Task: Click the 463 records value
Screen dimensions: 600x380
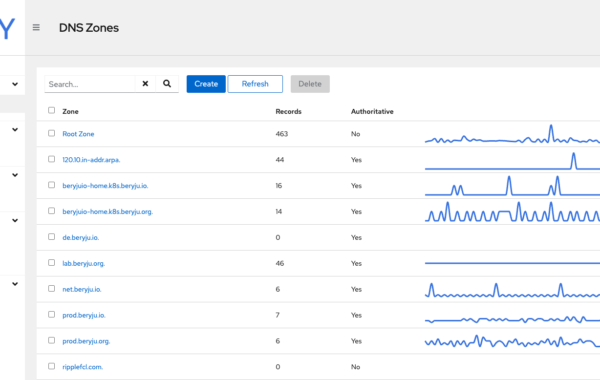Action: tap(282, 134)
